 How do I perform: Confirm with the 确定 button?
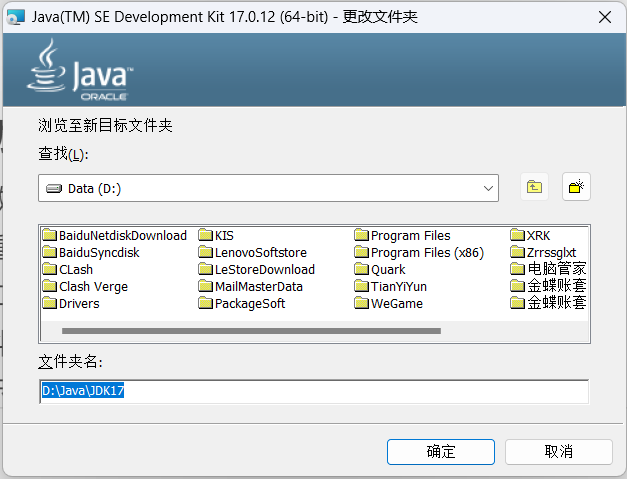pos(441,452)
